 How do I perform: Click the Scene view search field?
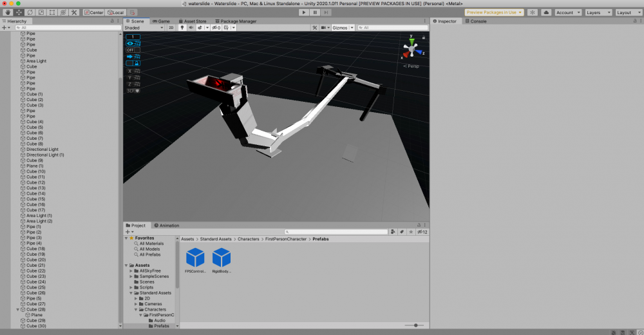click(x=392, y=28)
